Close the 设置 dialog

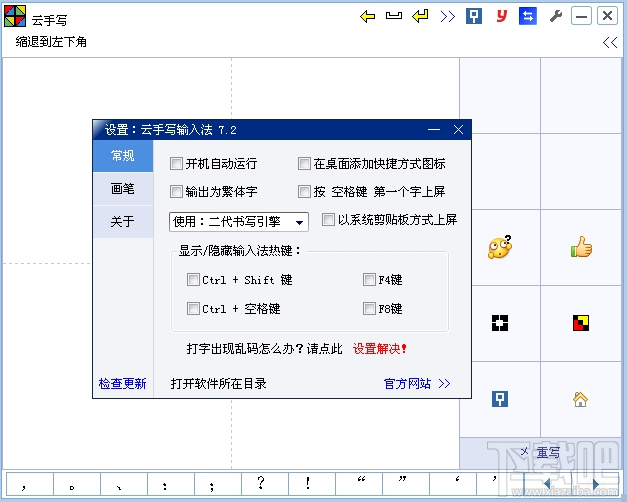pos(459,130)
